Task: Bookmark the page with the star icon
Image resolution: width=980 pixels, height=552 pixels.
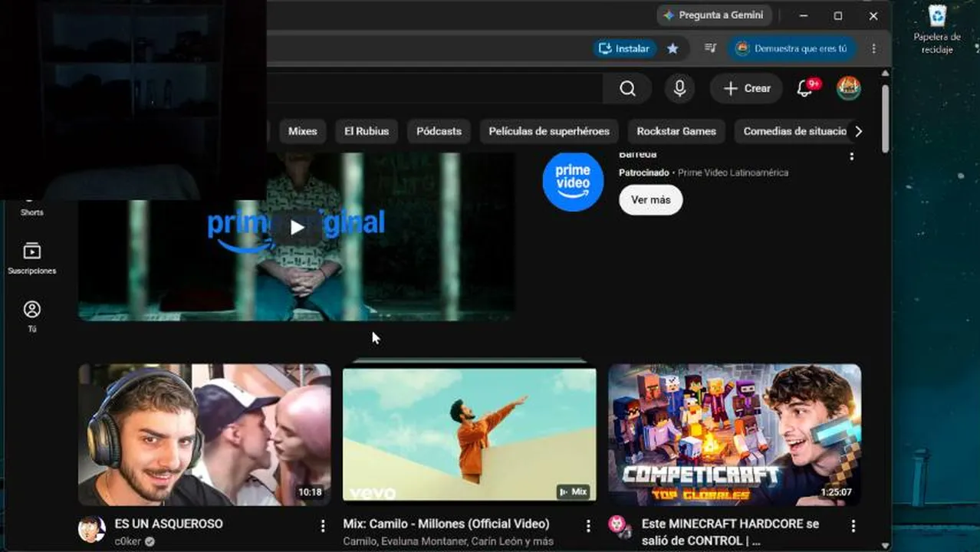Action: click(x=673, y=48)
